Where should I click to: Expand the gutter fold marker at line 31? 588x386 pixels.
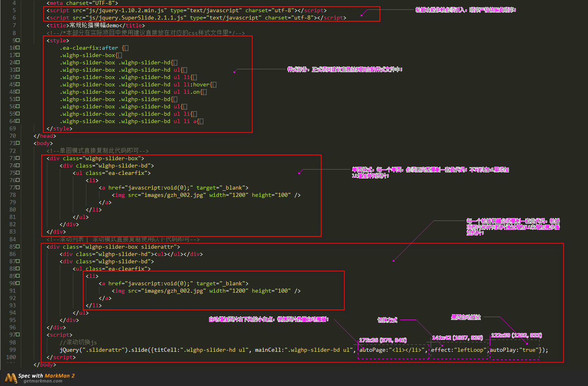click(x=18, y=70)
